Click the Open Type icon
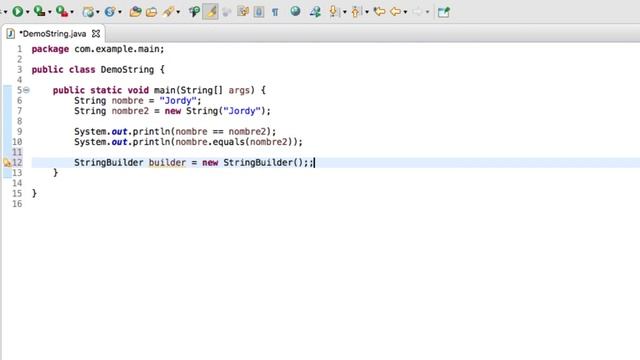640x360 pixels. tap(135, 12)
